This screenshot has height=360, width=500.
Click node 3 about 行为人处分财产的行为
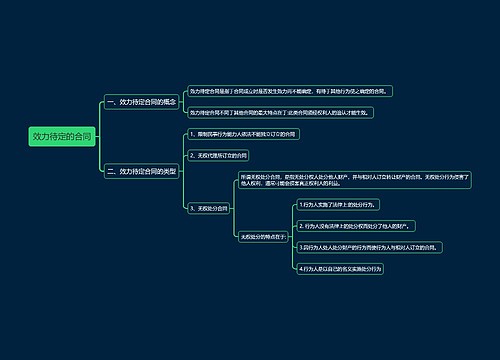coord(369,247)
